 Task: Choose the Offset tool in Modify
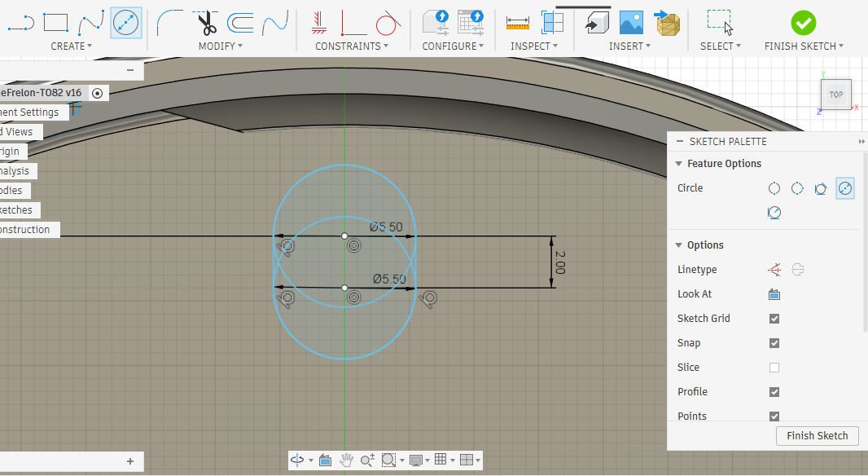[x=240, y=22]
